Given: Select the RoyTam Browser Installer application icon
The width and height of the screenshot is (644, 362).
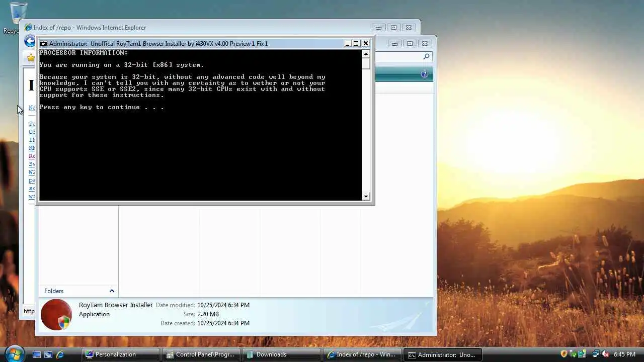Looking at the screenshot, I should (x=56, y=315).
